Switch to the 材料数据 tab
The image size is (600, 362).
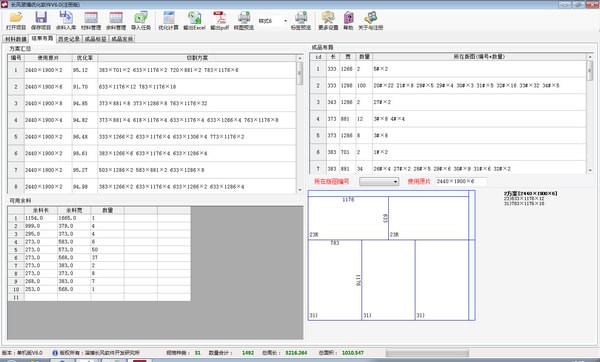coord(16,39)
